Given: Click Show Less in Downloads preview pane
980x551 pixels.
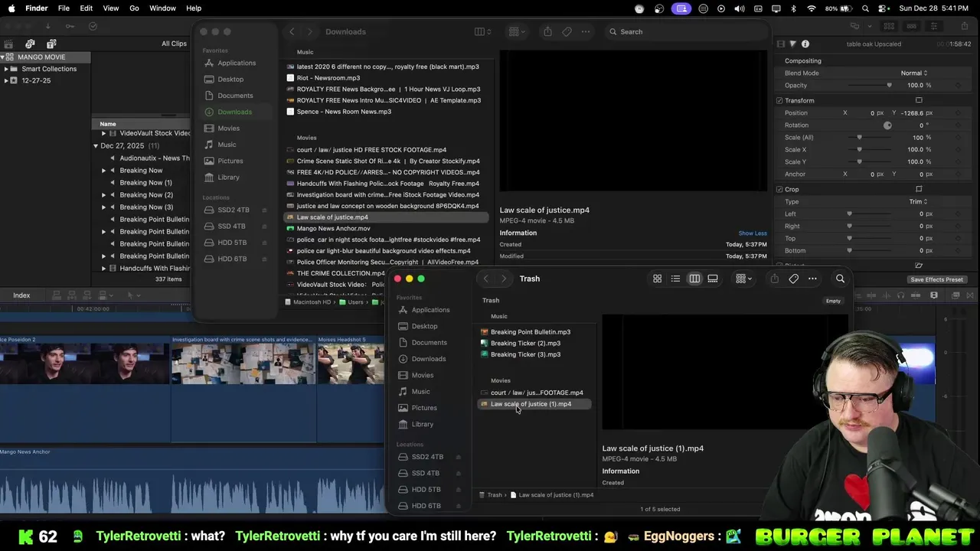Looking at the screenshot, I should pos(753,233).
